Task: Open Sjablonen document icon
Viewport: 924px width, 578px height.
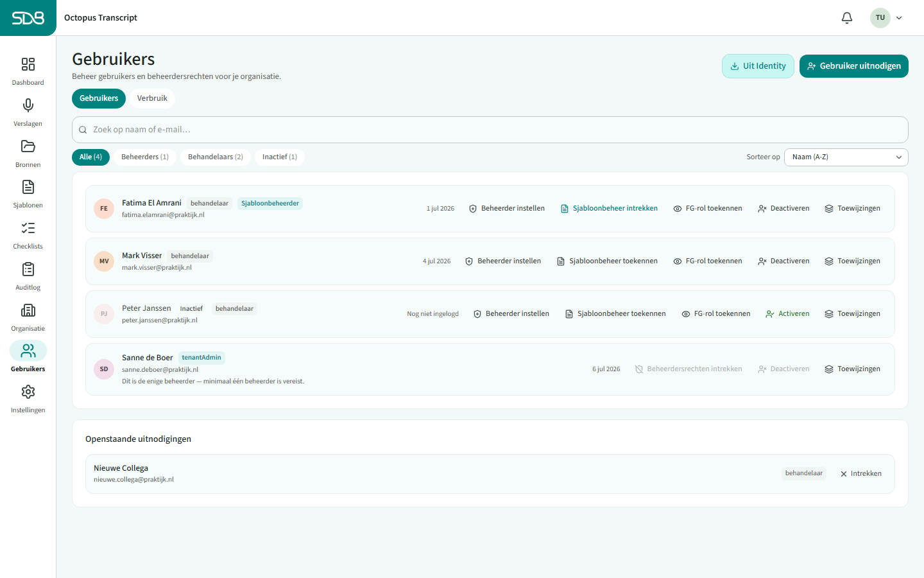Action: (28, 187)
